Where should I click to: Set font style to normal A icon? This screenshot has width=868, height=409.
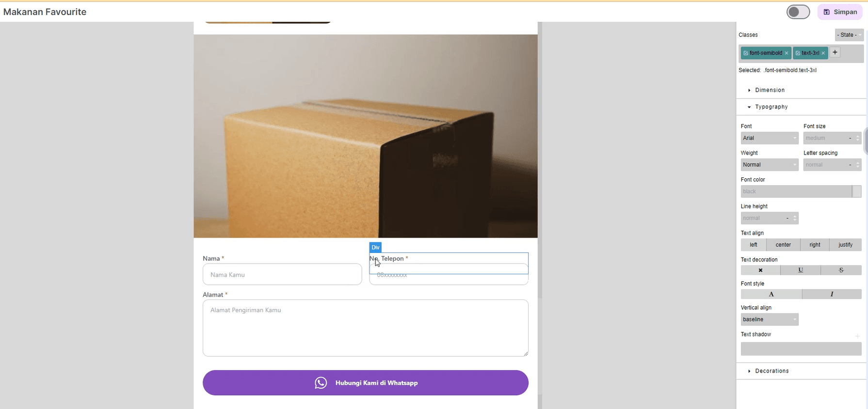tap(771, 294)
